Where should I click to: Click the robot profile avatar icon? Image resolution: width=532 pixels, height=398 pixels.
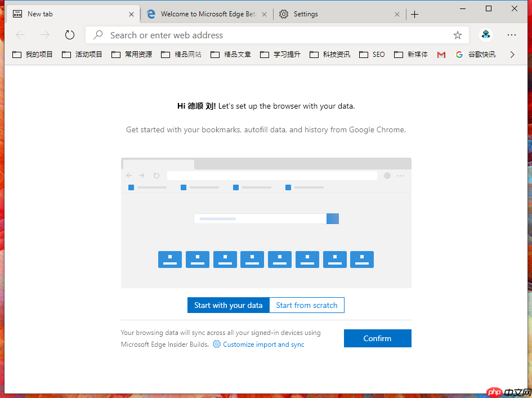[485, 35]
